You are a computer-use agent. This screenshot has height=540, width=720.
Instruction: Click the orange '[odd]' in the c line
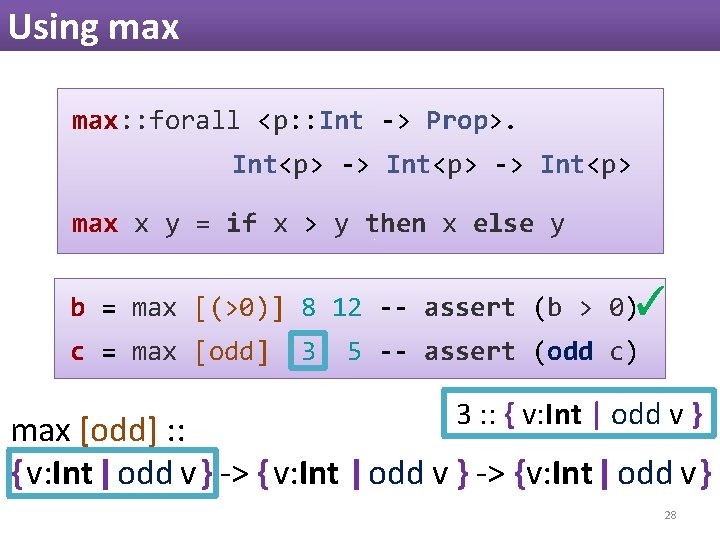point(231,352)
